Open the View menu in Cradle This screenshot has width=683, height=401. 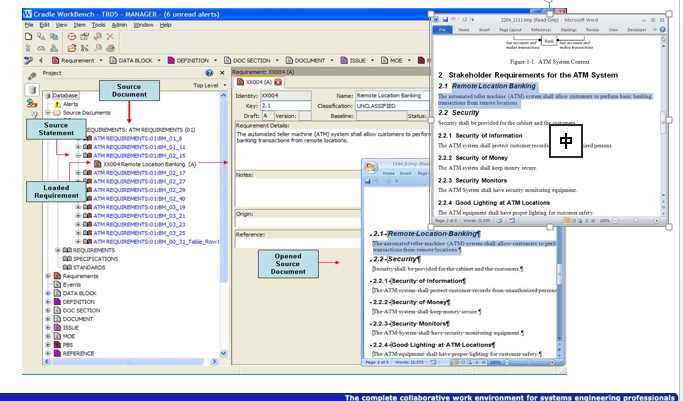coord(61,25)
